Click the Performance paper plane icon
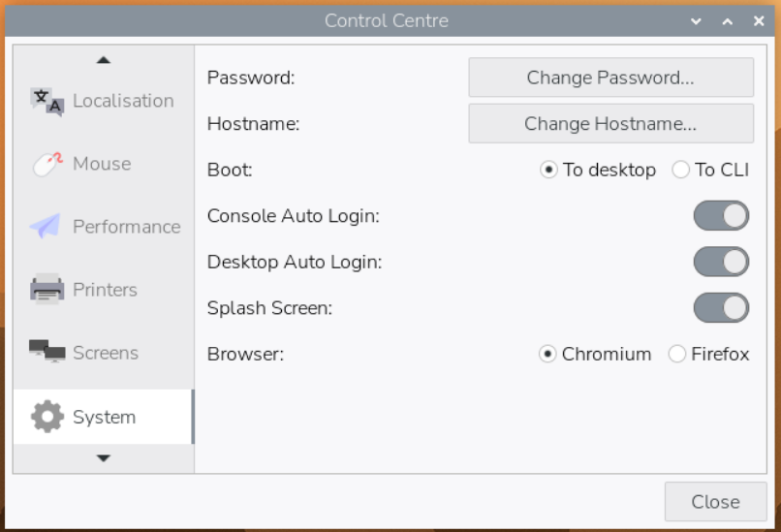The height and width of the screenshot is (532, 781). click(46, 227)
